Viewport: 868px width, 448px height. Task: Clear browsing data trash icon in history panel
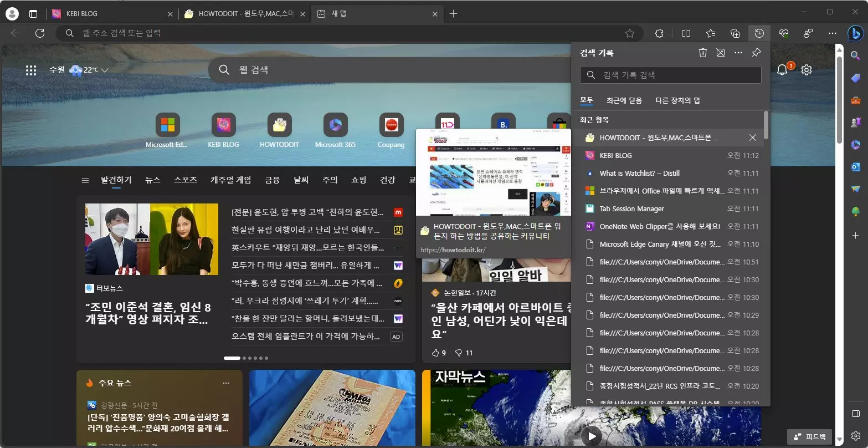(x=703, y=53)
